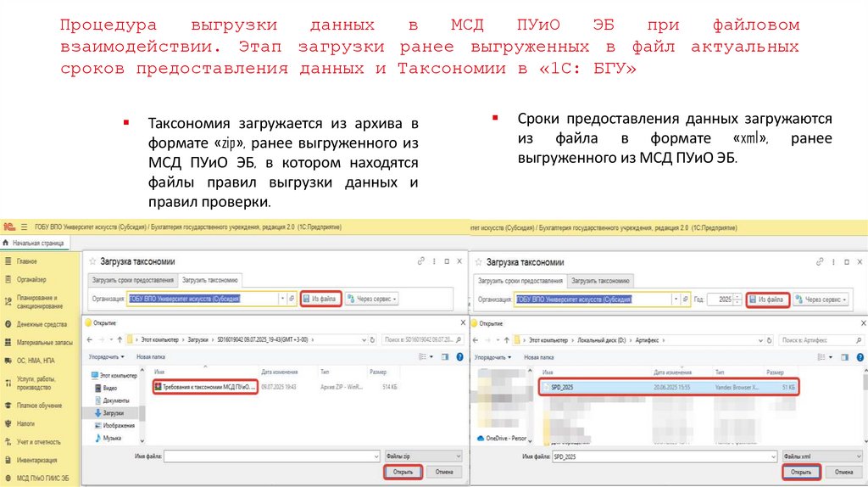Click Открыть in the xml file dialog

point(801,473)
